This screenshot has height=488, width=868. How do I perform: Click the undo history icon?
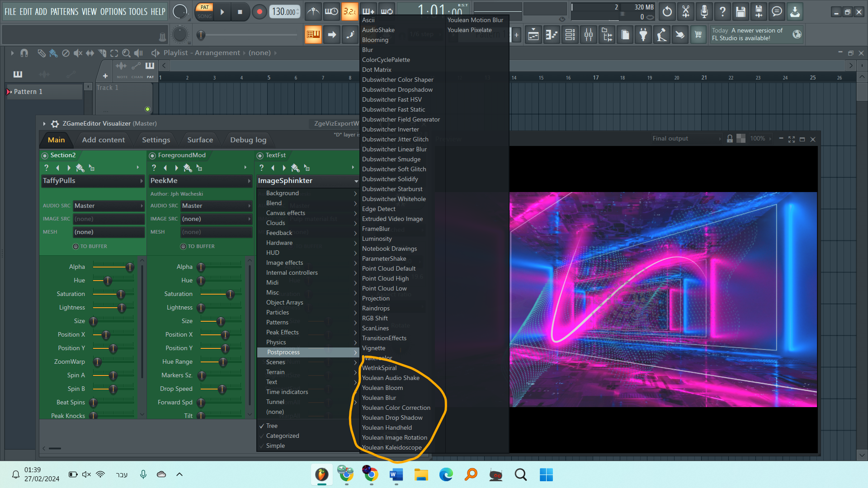click(x=667, y=12)
